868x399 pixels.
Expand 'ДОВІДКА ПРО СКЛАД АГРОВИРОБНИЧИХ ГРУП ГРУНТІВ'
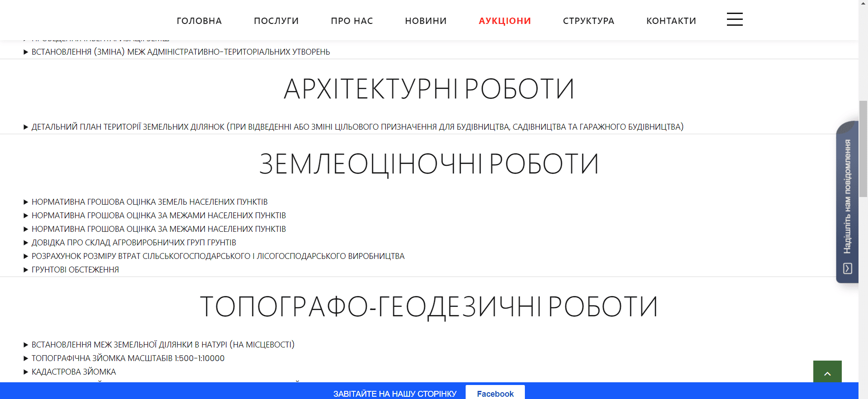pyautogui.click(x=134, y=243)
